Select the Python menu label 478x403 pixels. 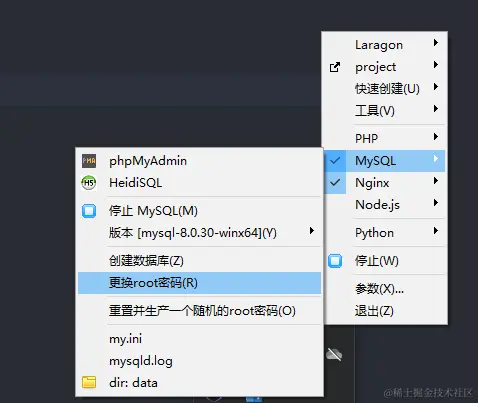point(374,233)
